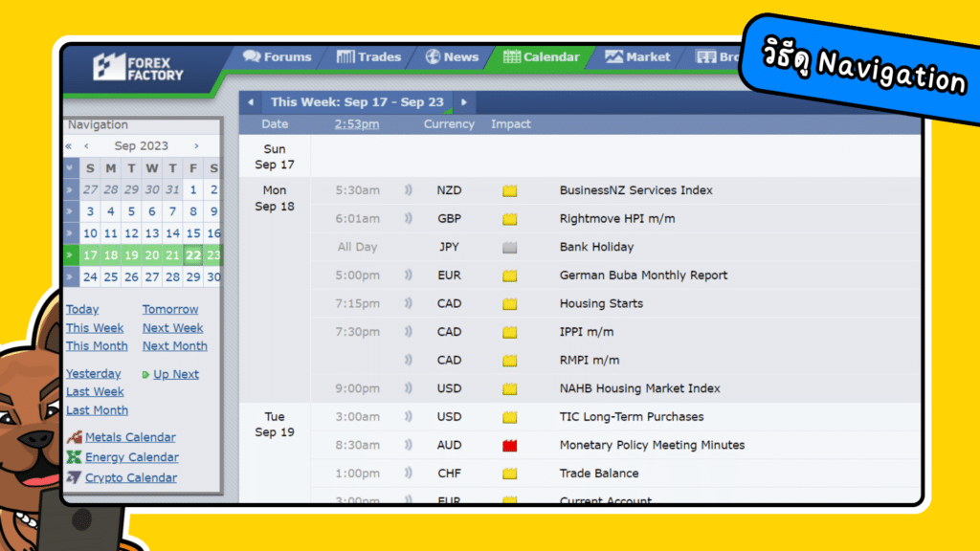
Task: Click the 2:53pm time setting link
Action: 356,123
